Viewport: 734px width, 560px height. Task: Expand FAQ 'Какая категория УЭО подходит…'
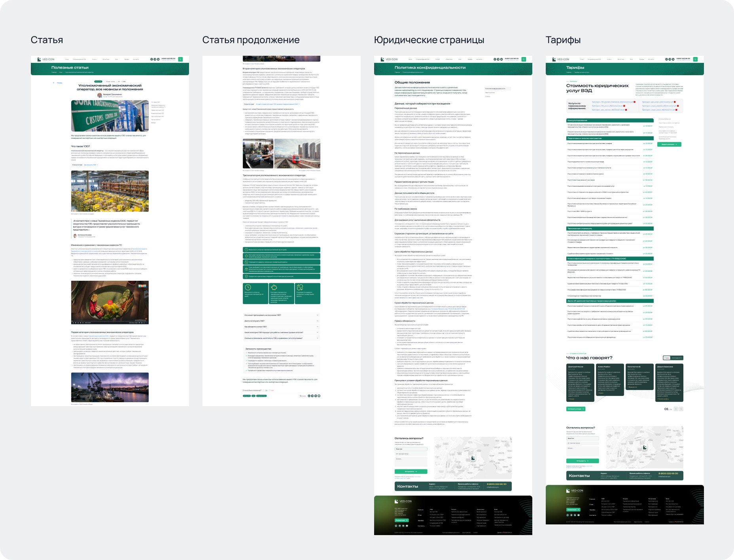(x=281, y=332)
